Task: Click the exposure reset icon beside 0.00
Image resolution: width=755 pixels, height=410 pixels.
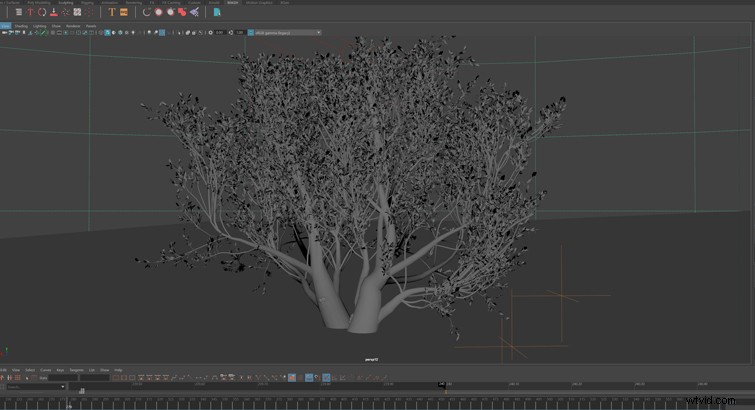Action: 210,33
